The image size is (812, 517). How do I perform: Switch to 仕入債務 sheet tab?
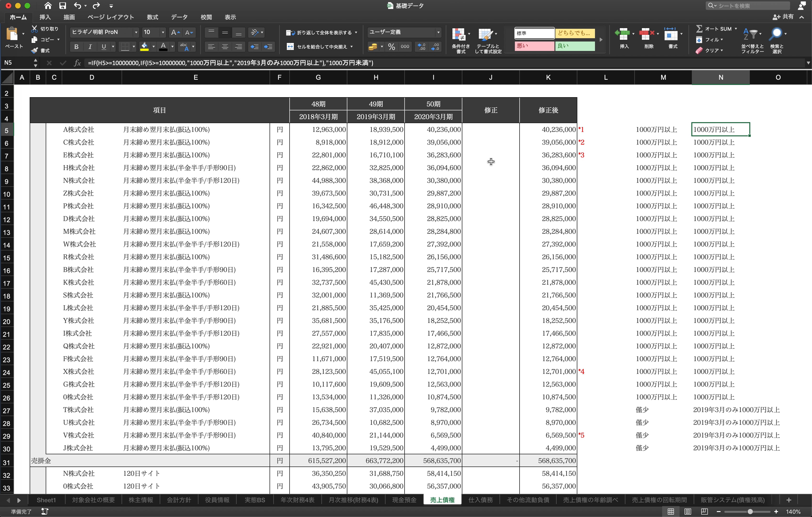(480, 500)
